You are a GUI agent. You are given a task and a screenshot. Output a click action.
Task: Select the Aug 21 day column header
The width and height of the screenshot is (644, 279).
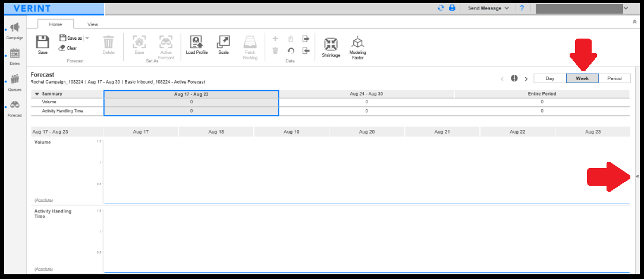(x=442, y=132)
